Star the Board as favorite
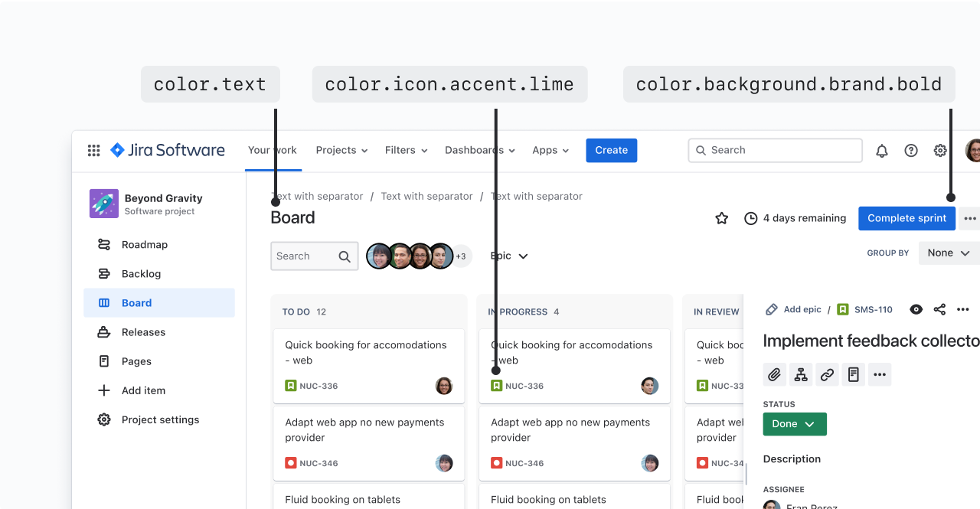This screenshot has height=509, width=980. click(x=721, y=218)
